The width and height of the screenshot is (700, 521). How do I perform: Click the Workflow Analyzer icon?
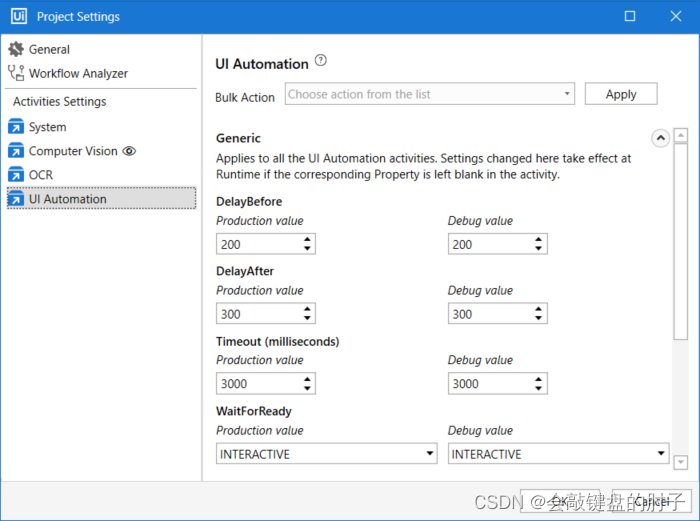tap(16, 73)
